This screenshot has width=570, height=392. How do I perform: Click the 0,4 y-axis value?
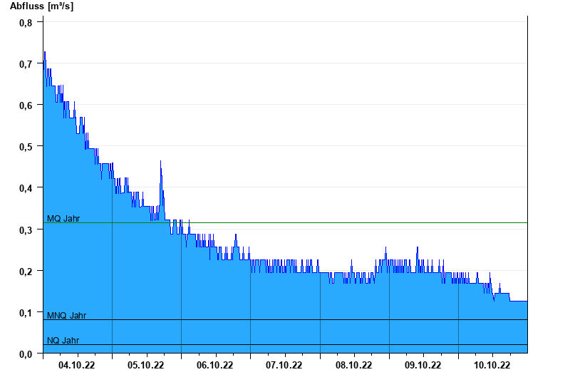tap(26, 189)
